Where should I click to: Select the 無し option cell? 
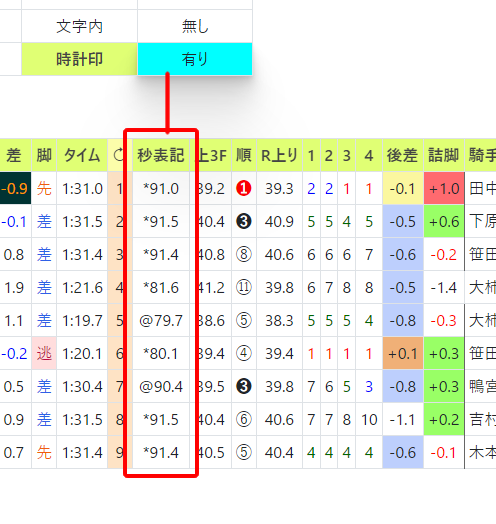coord(195,26)
